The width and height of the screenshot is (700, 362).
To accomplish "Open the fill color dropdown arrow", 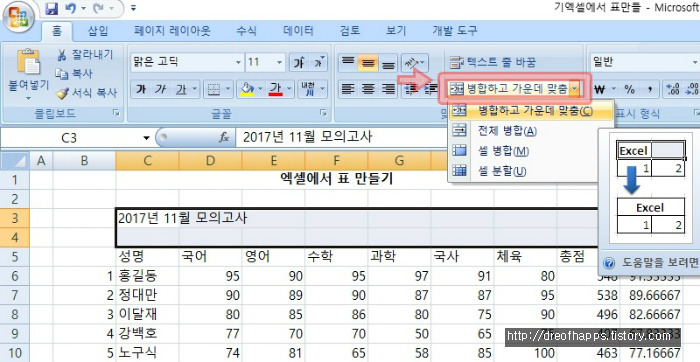I will click(261, 89).
